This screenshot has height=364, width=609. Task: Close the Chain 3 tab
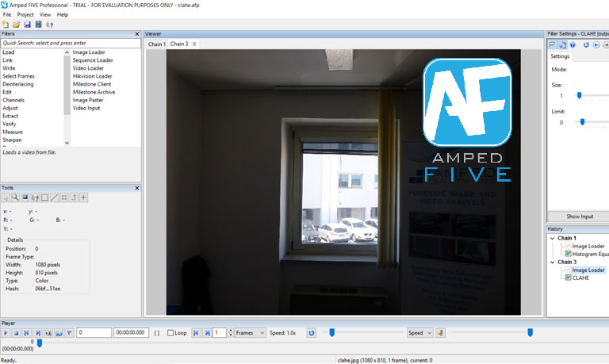coord(194,44)
